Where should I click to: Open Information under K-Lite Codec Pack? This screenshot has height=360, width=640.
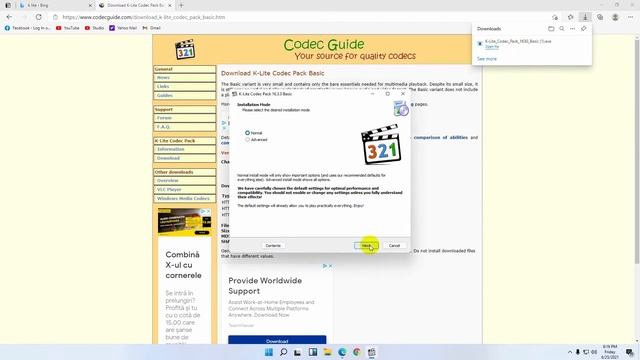[x=185, y=149]
